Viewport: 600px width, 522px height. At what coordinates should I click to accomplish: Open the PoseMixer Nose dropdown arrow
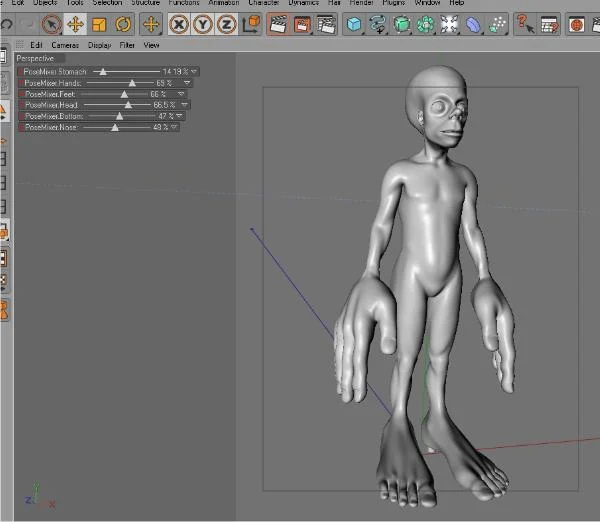coord(174,127)
